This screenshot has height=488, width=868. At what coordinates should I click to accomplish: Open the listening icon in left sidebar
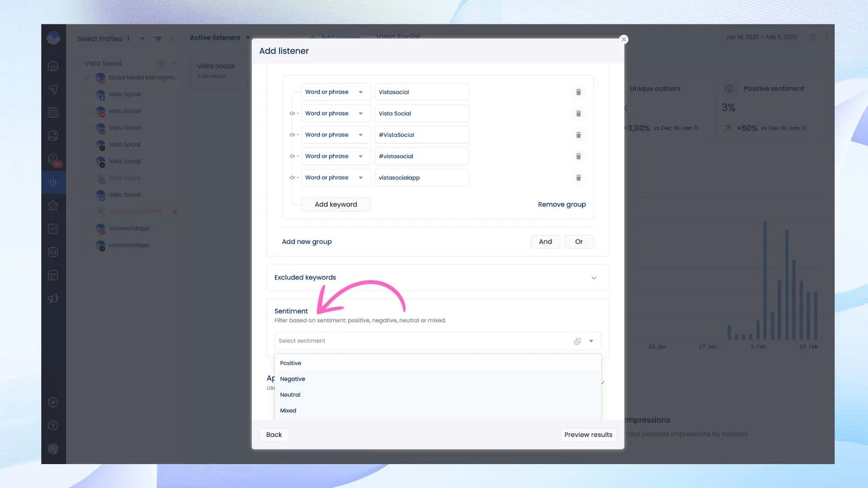pos(53,182)
